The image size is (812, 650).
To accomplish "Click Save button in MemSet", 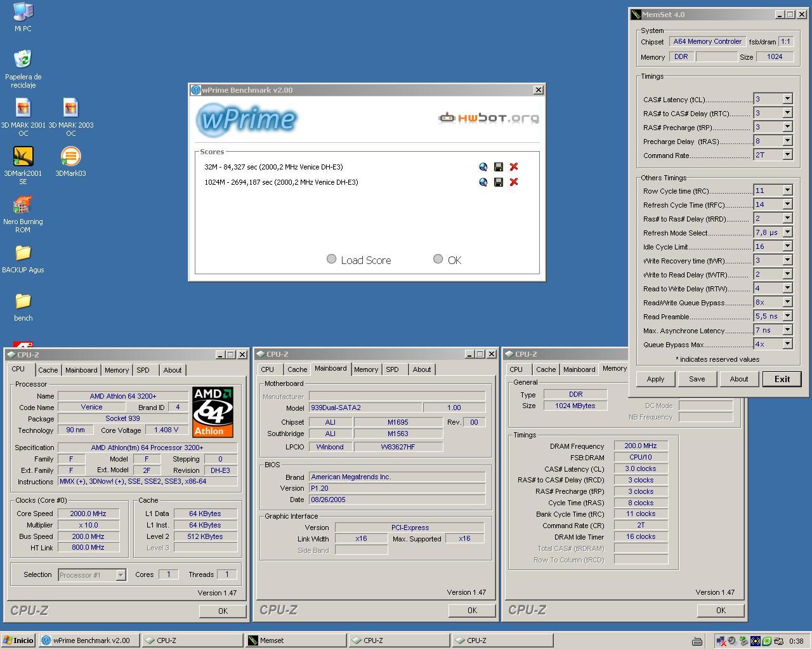I will [697, 379].
